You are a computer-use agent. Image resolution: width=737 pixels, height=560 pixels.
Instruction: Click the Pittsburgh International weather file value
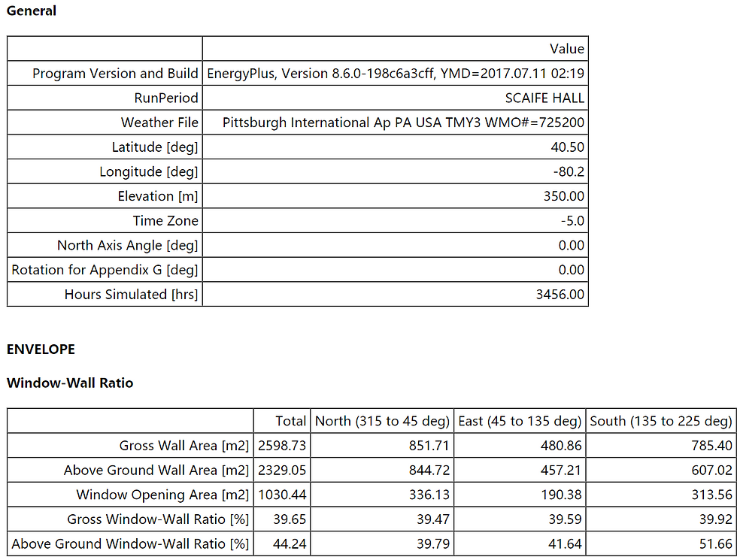tap(403, 122)
